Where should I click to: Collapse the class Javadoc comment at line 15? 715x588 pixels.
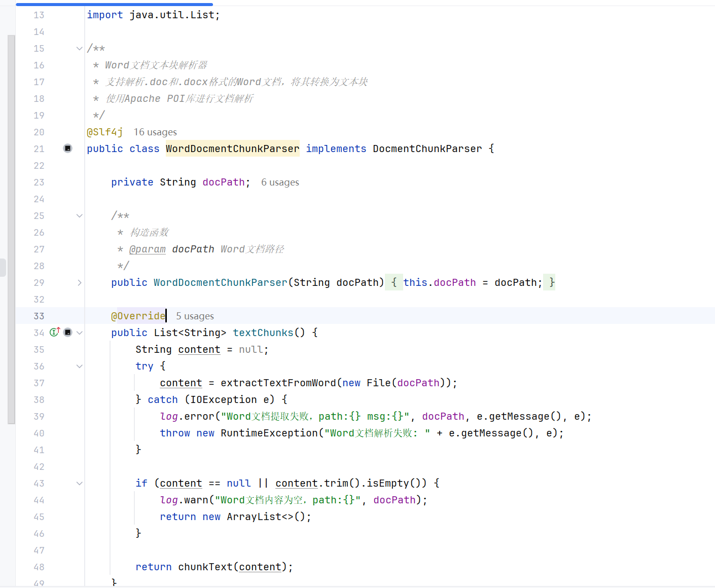(x=79, y=48)
